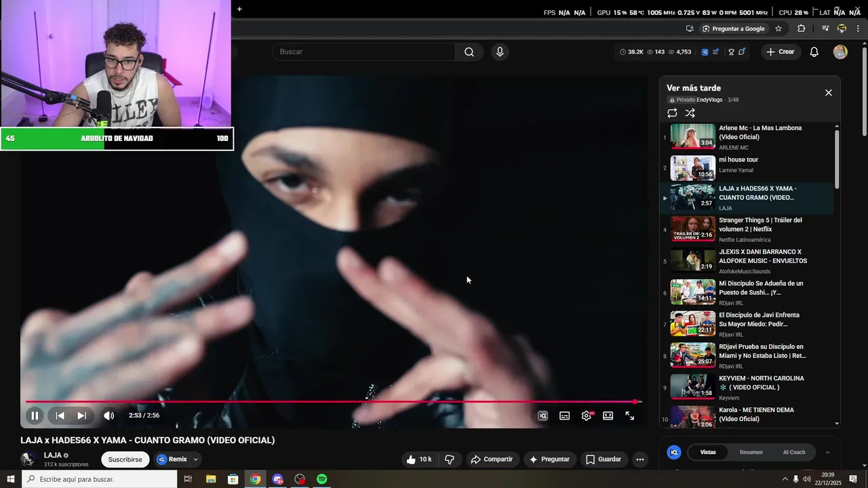Screen dimensions: 868x488
Task: Play mi house tour by Lamine Yamal
Action: (x=746, y=168)
